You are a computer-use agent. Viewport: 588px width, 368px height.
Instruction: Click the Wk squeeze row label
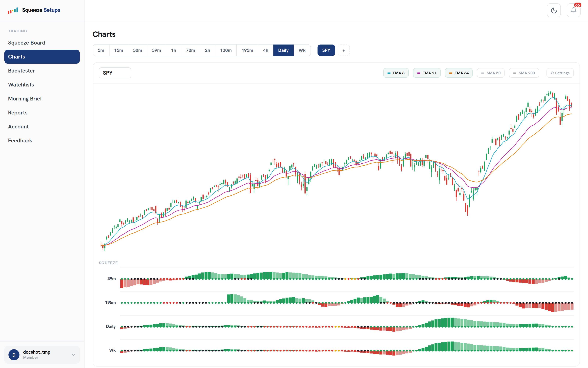click(x=112, y=350)
